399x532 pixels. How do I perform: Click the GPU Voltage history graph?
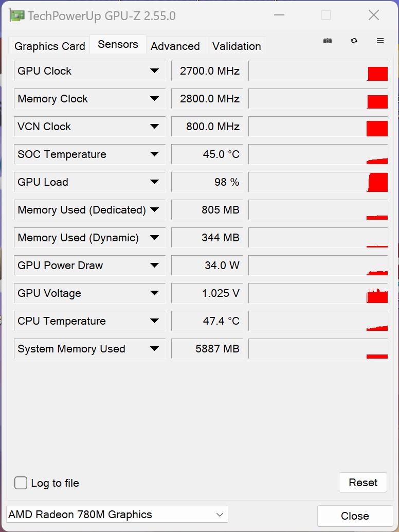coord(318,293)
